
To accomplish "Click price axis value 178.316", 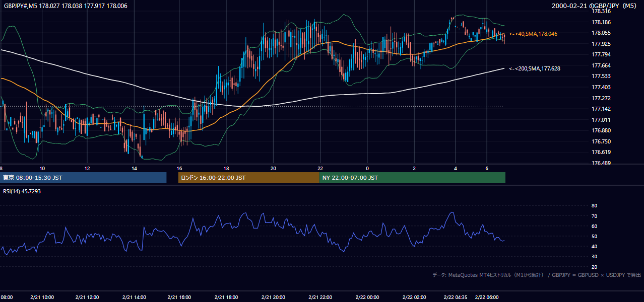I will [x=601, y=11].
